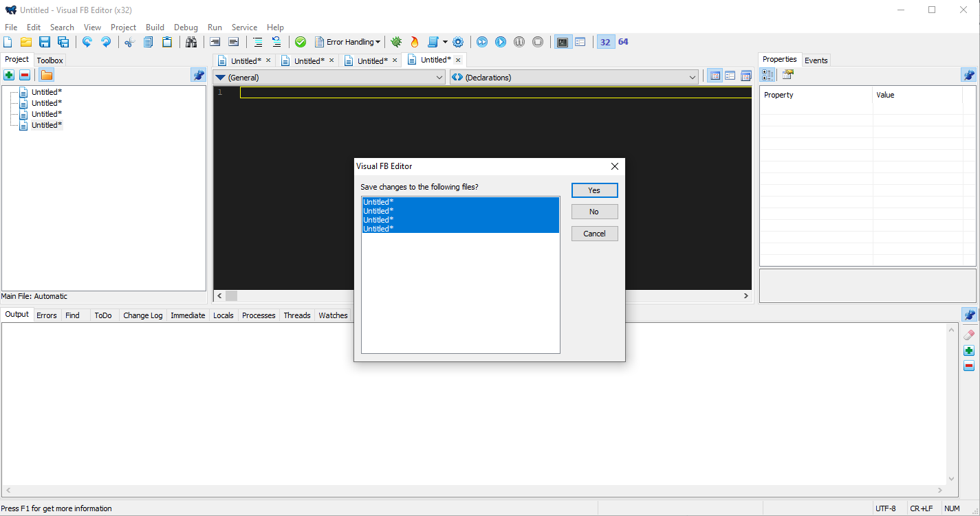Screen dimensions: 980x516
Task: Enable 64-bit compiler mode
Action: tap(623, 42)
